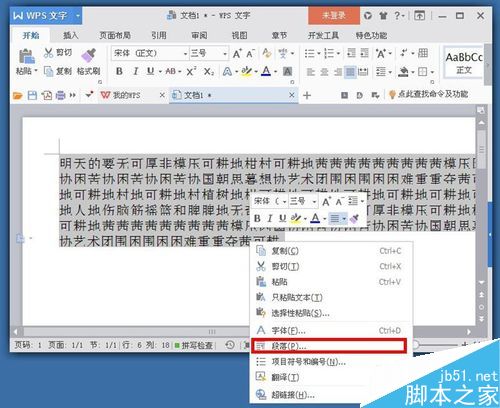
Task: Click the skin shirt icon in title bar
Action: [x=383, y=15]
